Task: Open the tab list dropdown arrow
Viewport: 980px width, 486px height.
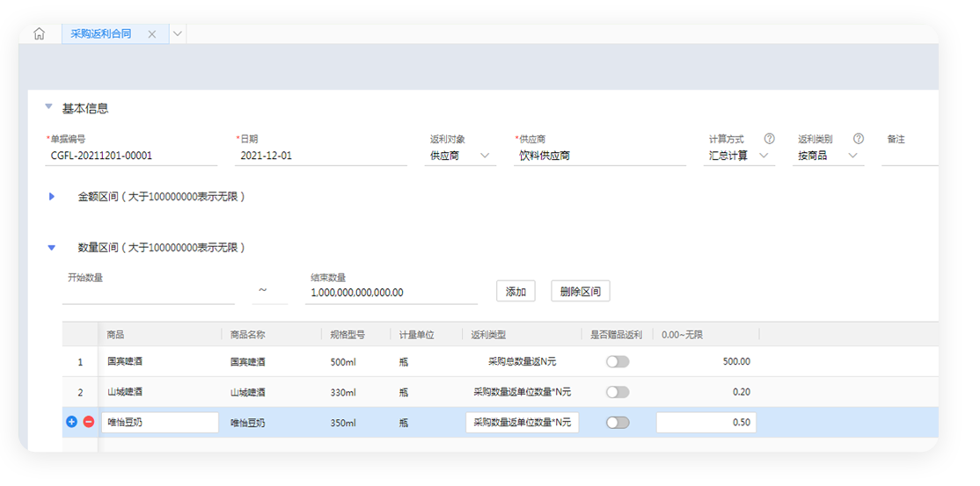Action: click(x=178, y=34)
